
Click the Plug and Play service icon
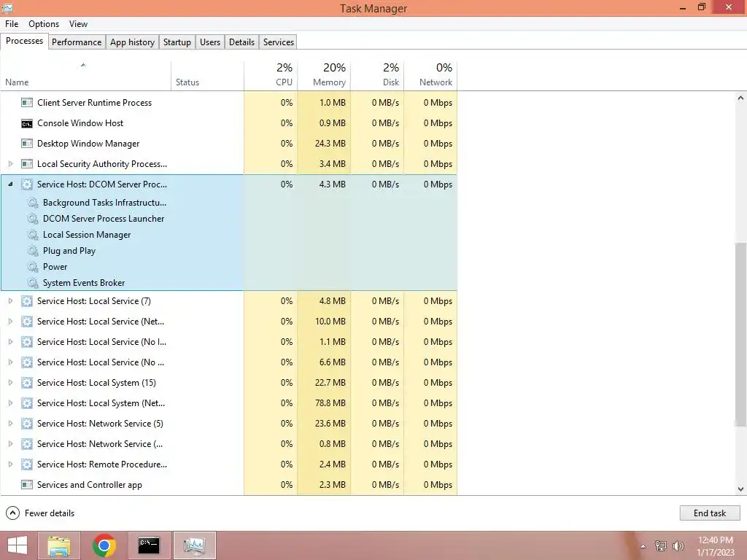[x=32, y=251]
